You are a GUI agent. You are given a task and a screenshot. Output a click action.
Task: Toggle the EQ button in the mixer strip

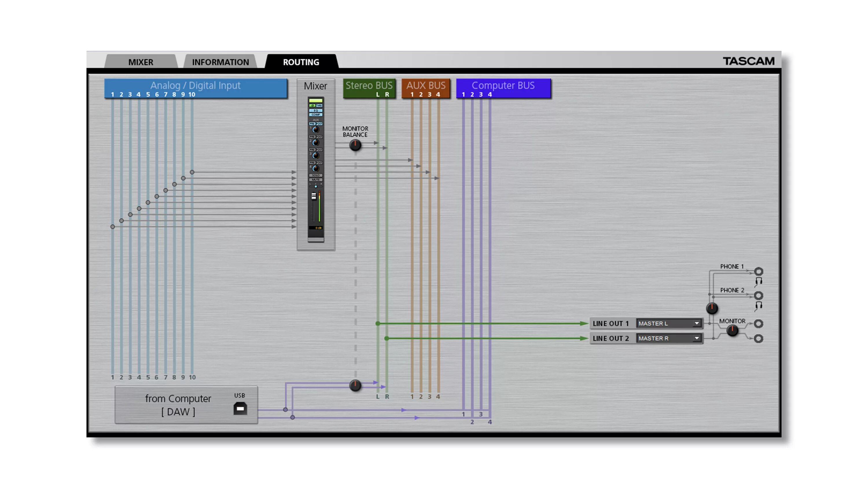tap(316, 110)
